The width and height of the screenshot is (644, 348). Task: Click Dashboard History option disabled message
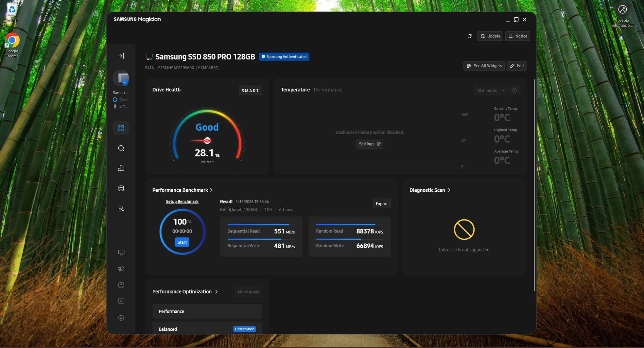[x=370, y=132]
